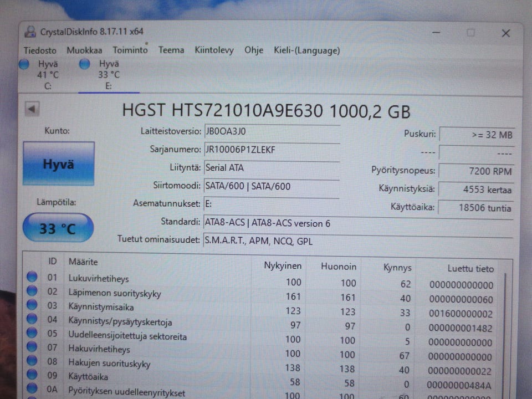The height and width of the screenshot is (399, 532).
Task: Click the Kynnys column header
Action: pos(397,268)
